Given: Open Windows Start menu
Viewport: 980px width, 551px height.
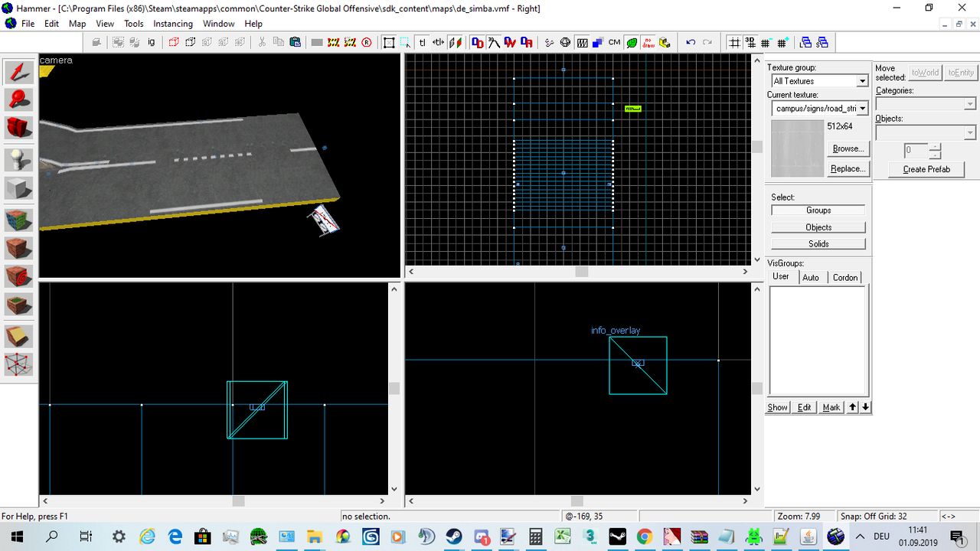Looking at the screenshot, I should tap(15, 536).
